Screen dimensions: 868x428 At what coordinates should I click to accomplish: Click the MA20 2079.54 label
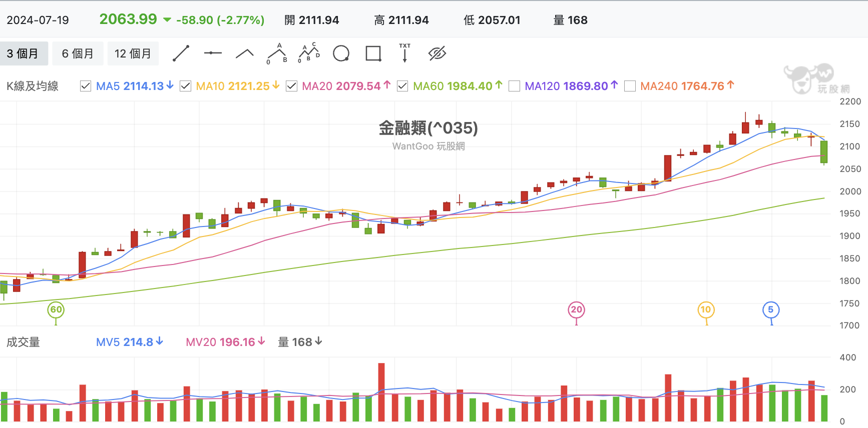point(346,86)
